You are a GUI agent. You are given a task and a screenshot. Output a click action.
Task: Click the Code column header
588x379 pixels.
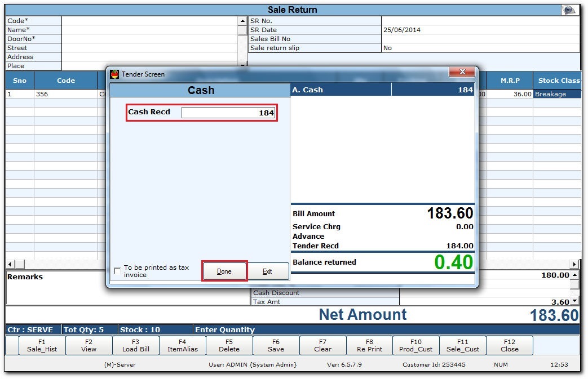tap(66, 81)
